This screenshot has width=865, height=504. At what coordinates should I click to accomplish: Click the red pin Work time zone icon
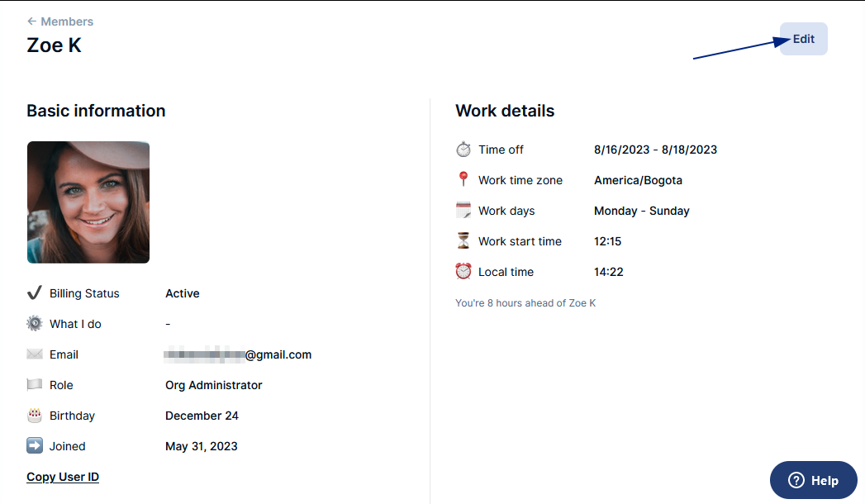[x=463, y=180]
